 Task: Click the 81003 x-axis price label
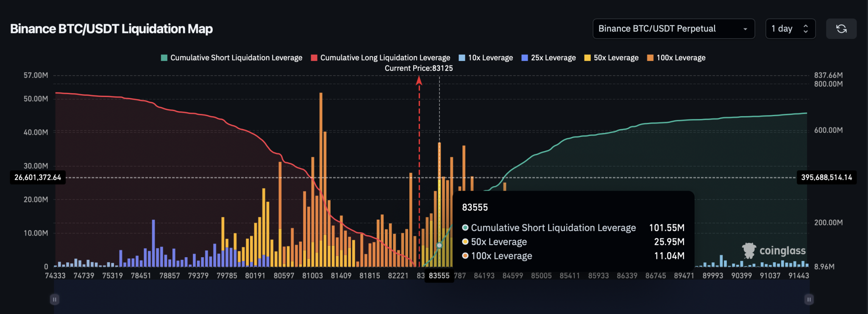pos(312,276)
